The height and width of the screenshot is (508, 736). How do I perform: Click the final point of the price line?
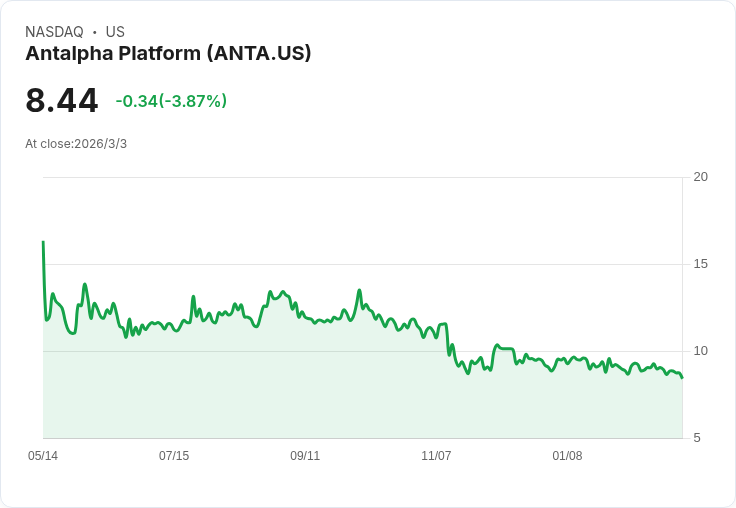682,377
